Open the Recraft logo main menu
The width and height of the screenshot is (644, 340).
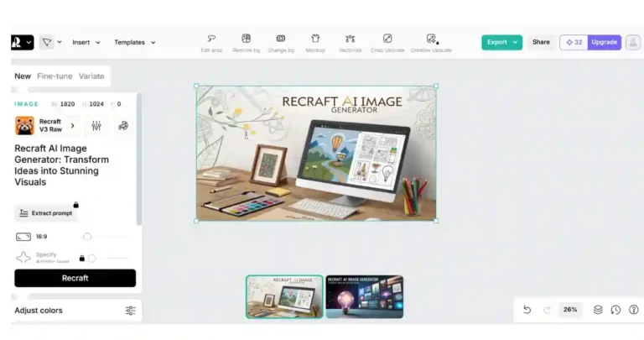(x=22, y=42)
